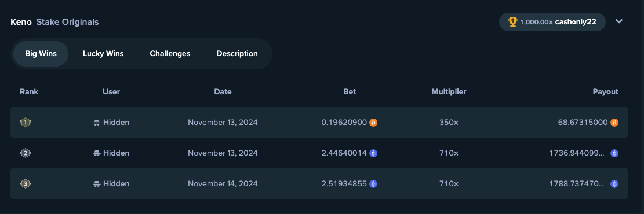Screen dimensions: 644x214
Task: Open cashonly22 top multiplier badge
Action: click(x=552, y=22)
